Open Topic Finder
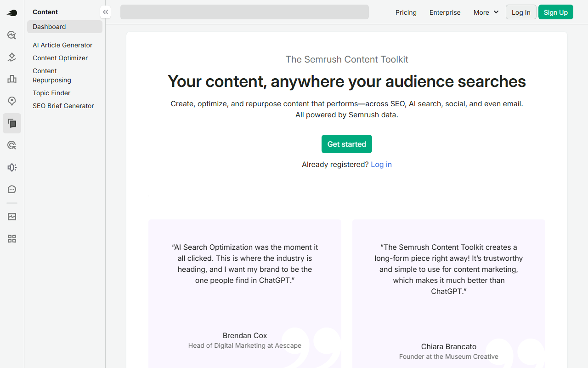The height and width of the screenshot is (368, 588). tap(51, 93)
